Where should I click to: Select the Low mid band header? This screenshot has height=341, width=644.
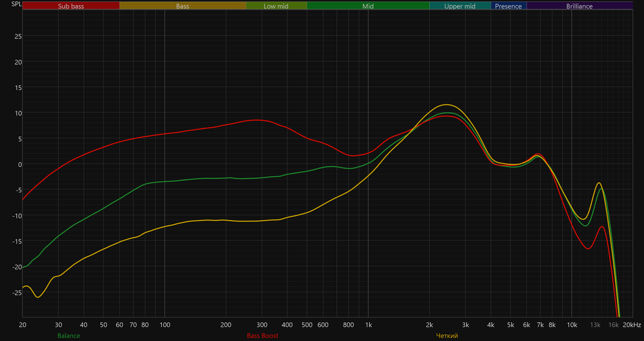click(276, 6)
